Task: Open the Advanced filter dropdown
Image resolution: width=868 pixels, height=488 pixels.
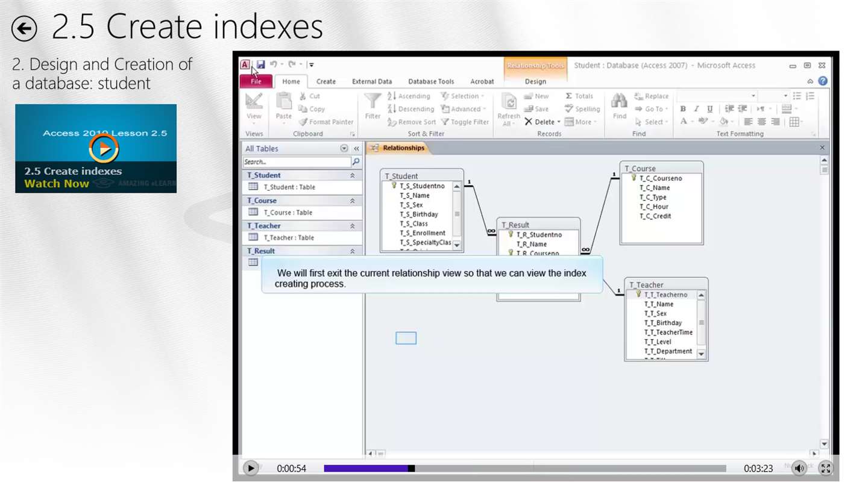Action: [463, 109]
